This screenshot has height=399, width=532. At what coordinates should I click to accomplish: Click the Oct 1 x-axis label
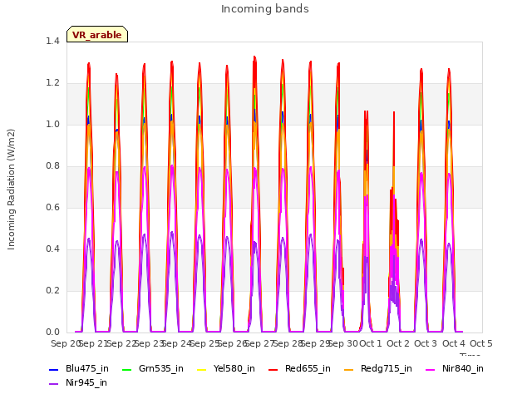tap(371, 343)
